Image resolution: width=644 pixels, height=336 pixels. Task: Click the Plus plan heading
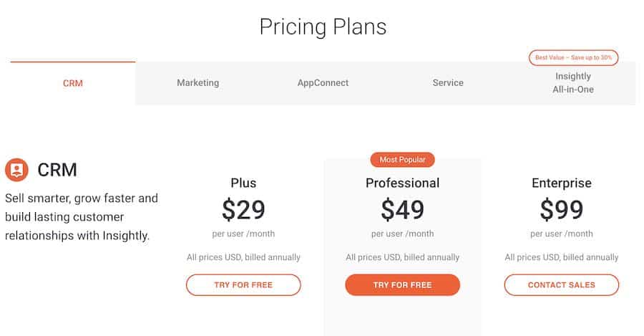(x=243, y=183)
